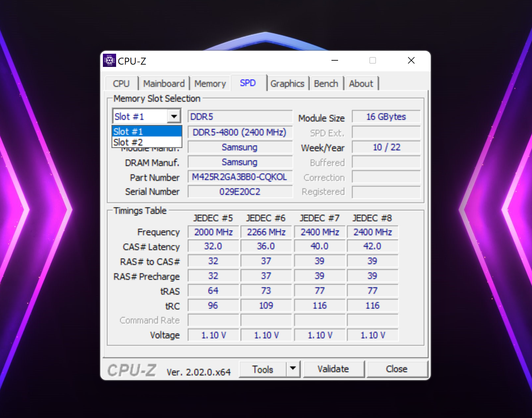Open the Graphics tab
The width and height of the screenshot is (532, 418).
tap(287, 84)
